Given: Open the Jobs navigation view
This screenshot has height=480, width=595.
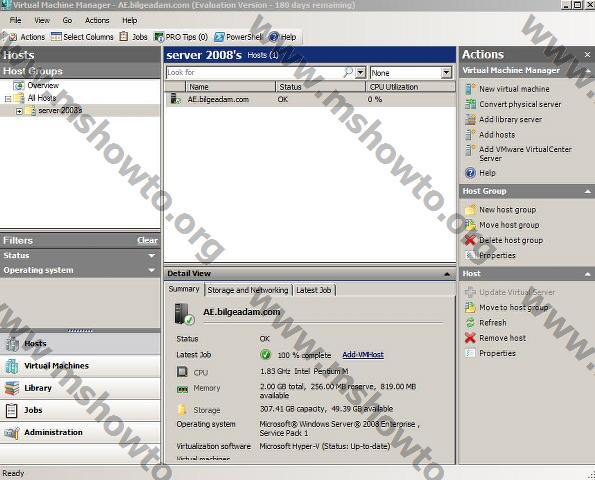Looking at the screenshot, I should (x=80, y=410).
